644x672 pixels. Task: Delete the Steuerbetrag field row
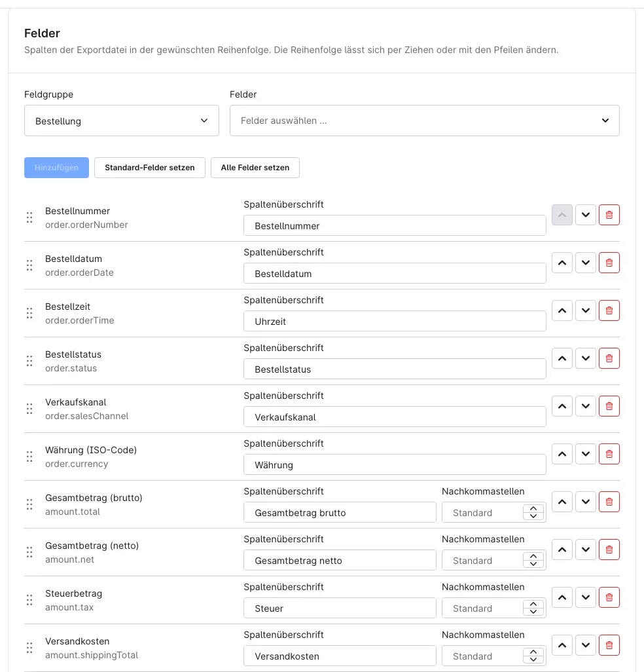point(609,597)
